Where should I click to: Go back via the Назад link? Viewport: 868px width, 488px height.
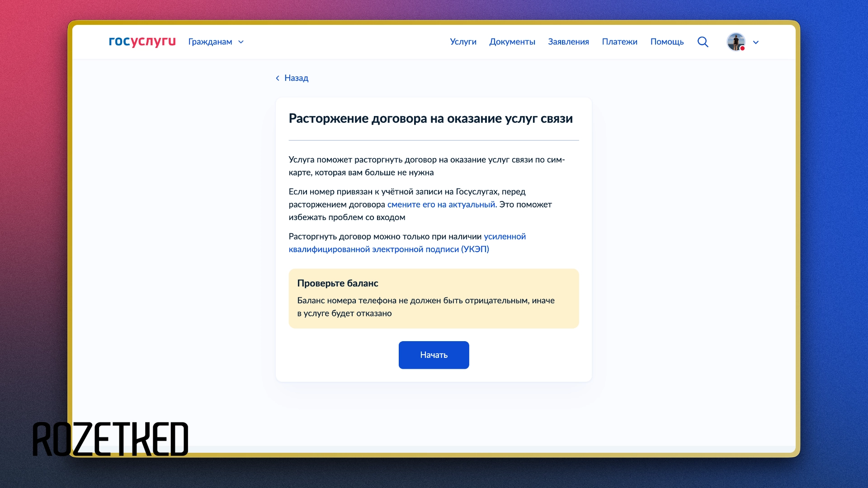pos(296,78)
